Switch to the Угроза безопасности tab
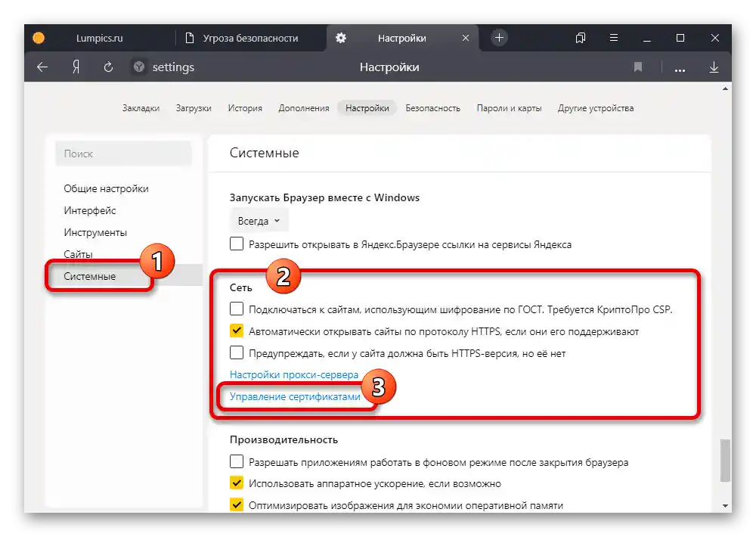 (x=250, y=38)
